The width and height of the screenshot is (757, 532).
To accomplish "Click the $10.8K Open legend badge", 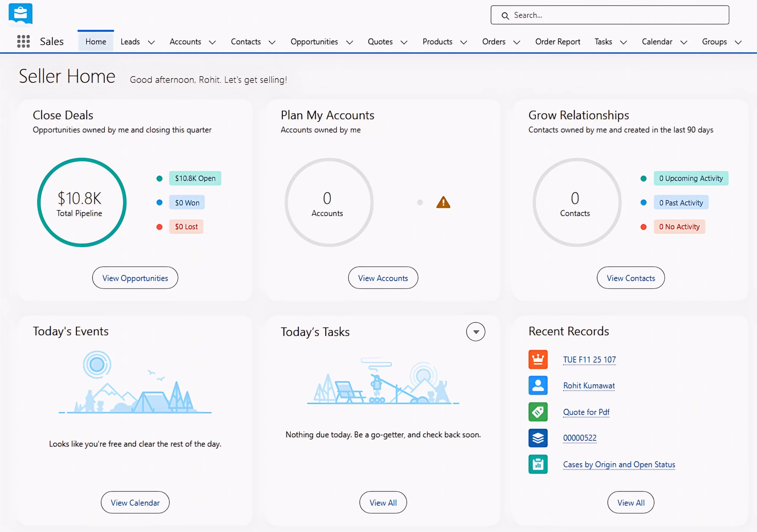I will point(195,178).
